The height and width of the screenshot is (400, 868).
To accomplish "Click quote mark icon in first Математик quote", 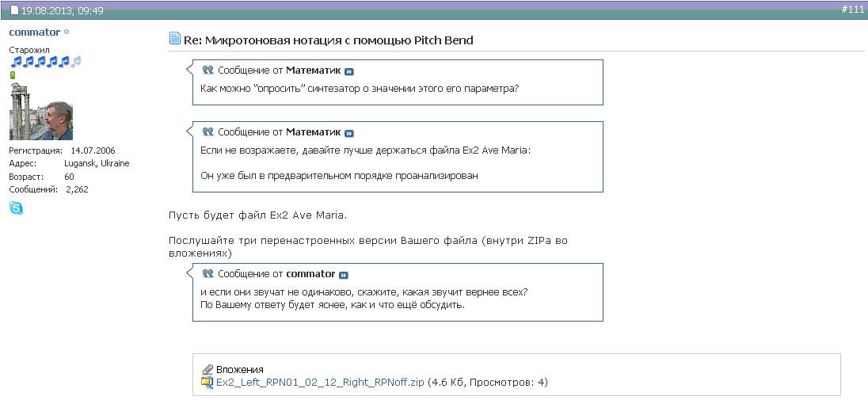I will point(208,70).
